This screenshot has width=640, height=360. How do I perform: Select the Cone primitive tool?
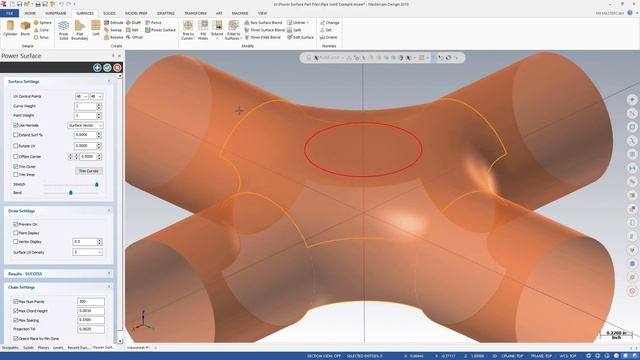click(41, 30)
